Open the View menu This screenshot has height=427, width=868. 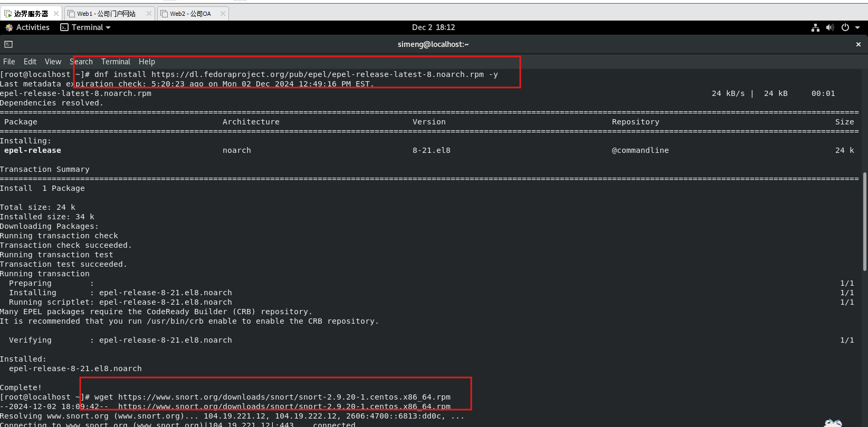[53, 62]
